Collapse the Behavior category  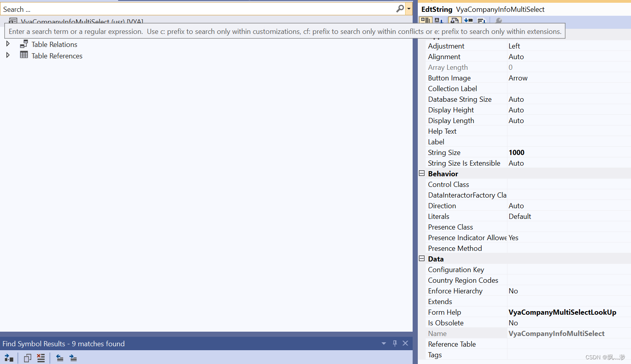pyautogui.click(x=422, y=174)
